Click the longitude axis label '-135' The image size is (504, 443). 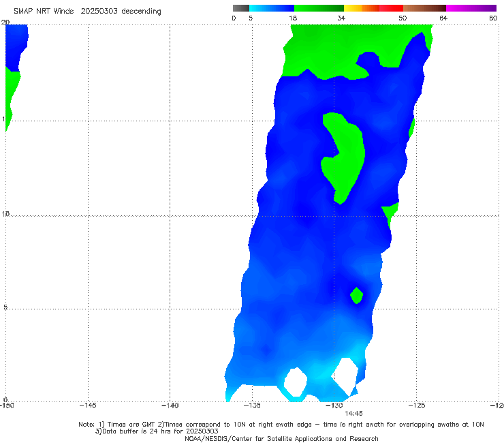[x=252, y=406]
